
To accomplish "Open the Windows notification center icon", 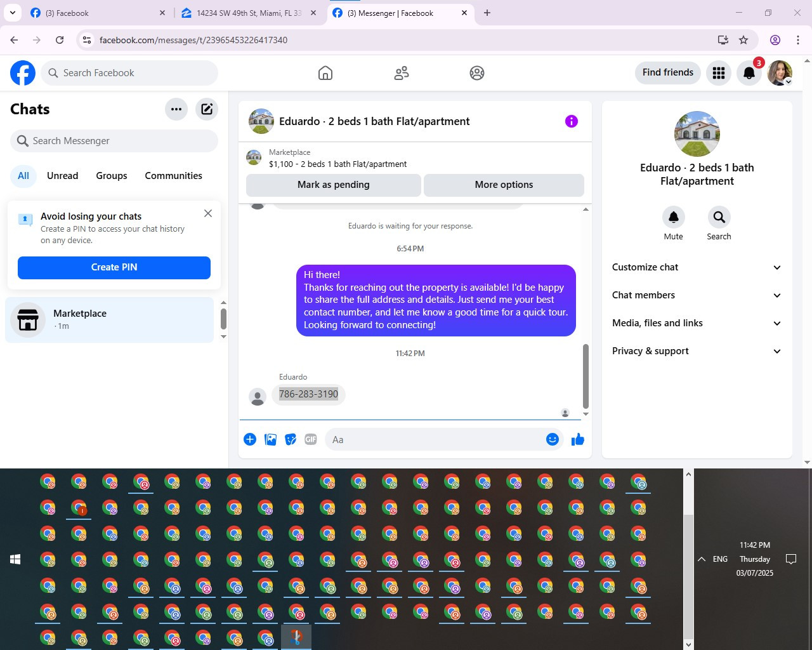I will point(791,559).
